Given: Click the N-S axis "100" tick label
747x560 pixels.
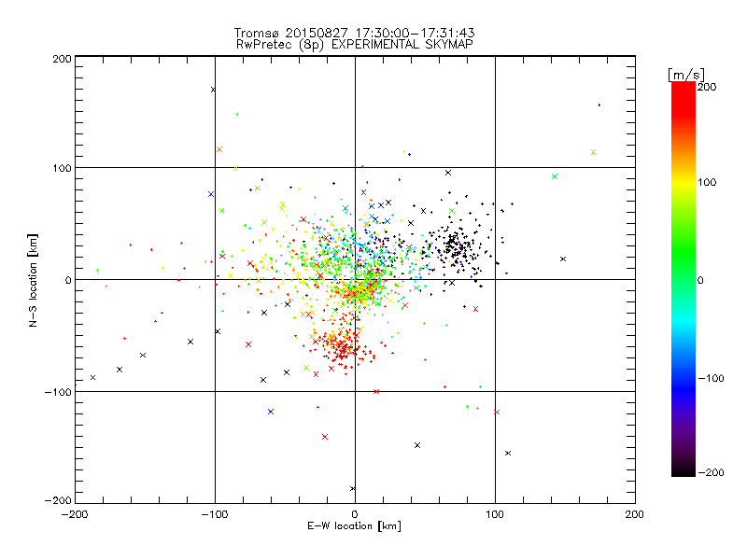Looking at the screenshot, I should (x=62, y=168).
